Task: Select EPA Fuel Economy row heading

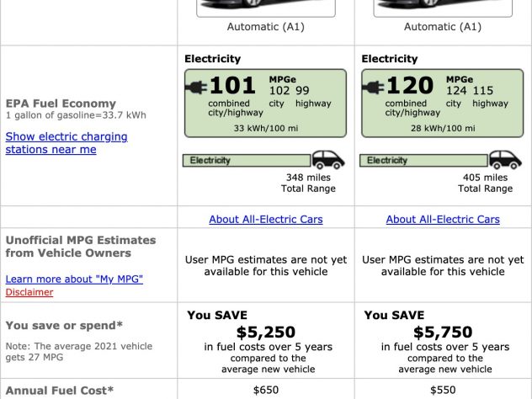Action: pos(61,104)
